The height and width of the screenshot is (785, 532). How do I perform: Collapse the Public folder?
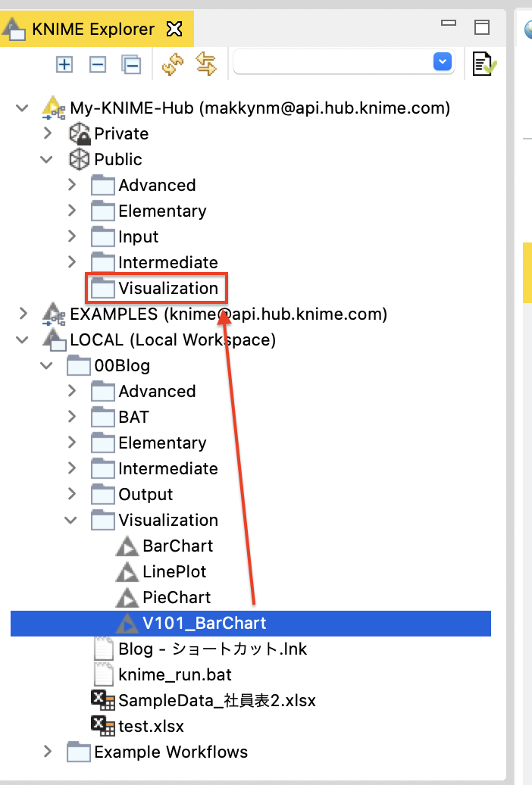pos(47,159)
